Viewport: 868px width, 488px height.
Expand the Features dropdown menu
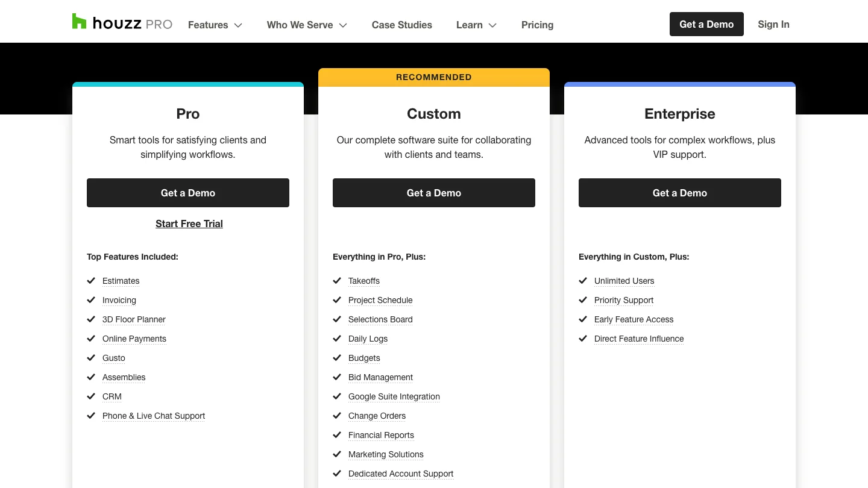tap(215, 25)
